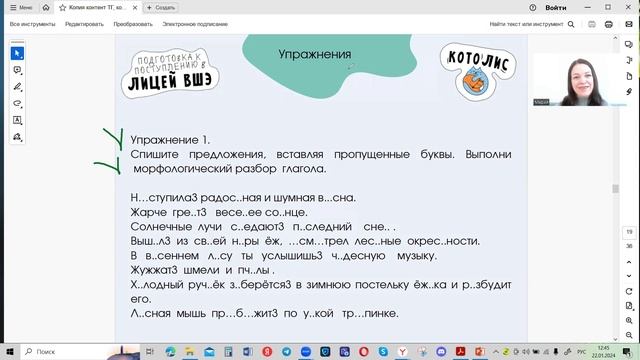This screenshot has height=360, width=640.
Task: Open Task View on the taskbar
Action: (150, 351)
